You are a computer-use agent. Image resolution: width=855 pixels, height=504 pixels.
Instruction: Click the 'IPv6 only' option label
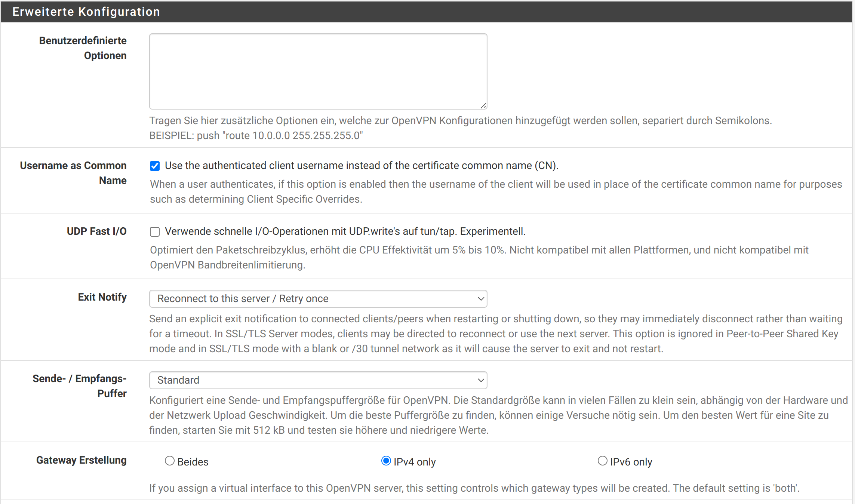631,462
